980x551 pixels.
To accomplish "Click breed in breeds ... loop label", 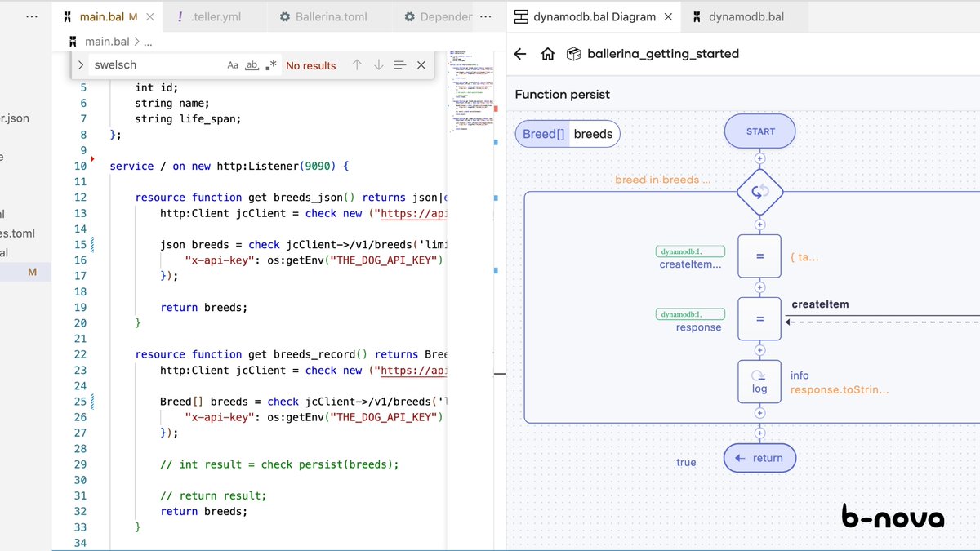I will (x=663, y=180).
